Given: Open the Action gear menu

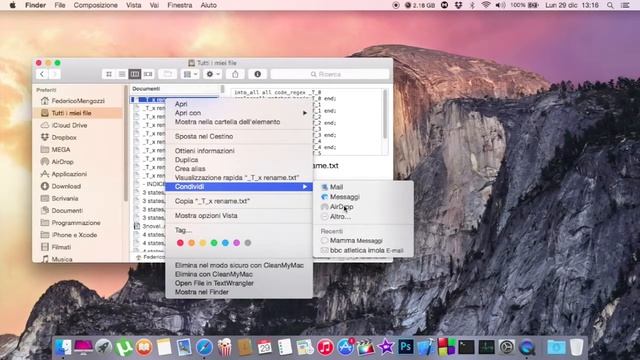Looking at the screenshot, I should [213, 74].
